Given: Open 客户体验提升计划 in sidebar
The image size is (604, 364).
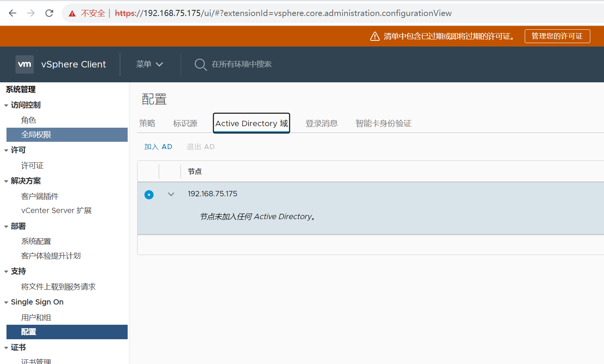Looking at the screenshot, I should pyautogui.click(x=51, y=256).
